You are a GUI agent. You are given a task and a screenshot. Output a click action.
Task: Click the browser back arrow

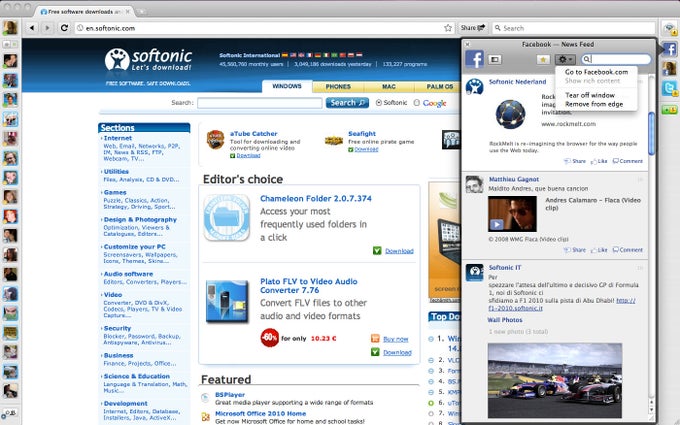pos(32,28)
